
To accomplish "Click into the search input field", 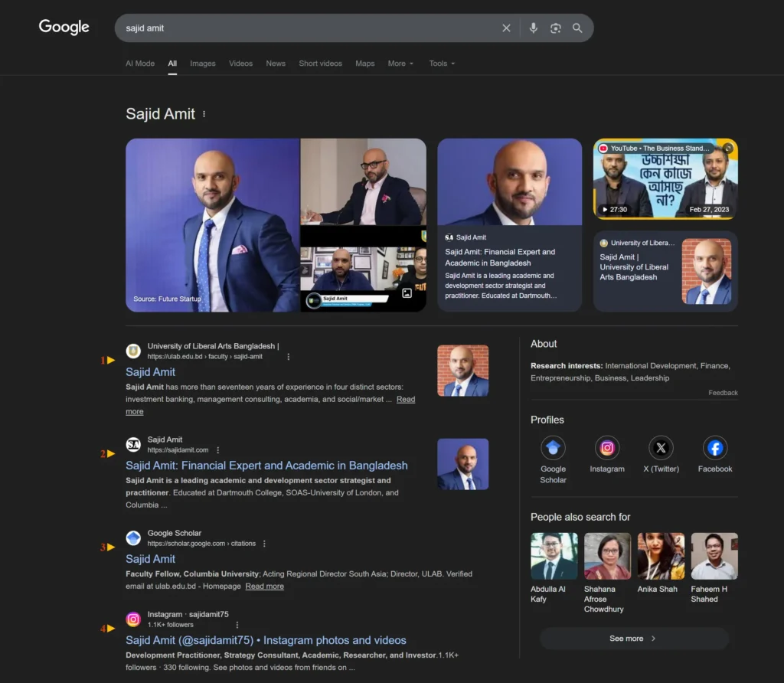I will tap(306, 28).
